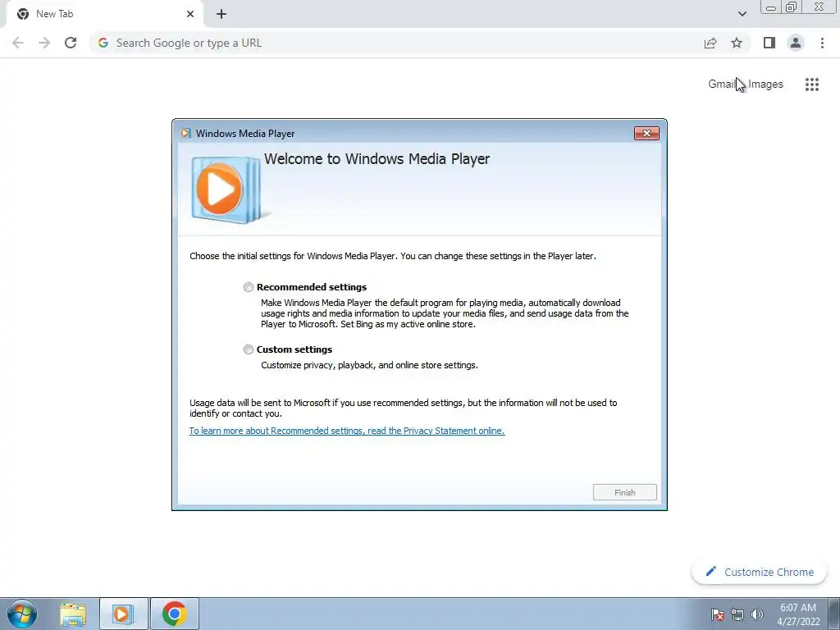This screenshot has height=630, width=840.
Task: Open a new tab with plus
Action: pos(221,14)
